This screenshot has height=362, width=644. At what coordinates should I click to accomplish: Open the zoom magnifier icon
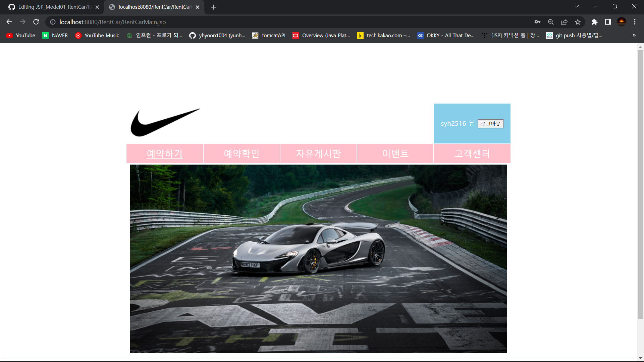coord(551,22)
